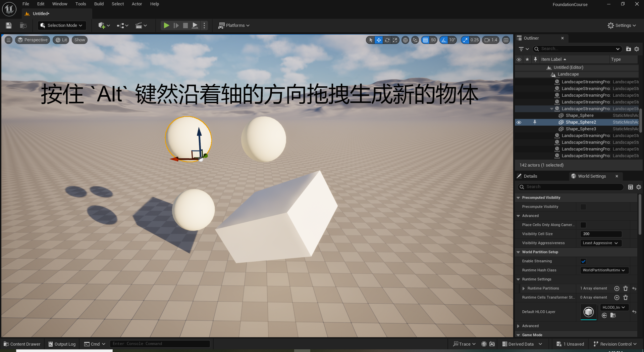
Task: Open the Blueprints toolbar dropdown
Action: click(122, 26)
